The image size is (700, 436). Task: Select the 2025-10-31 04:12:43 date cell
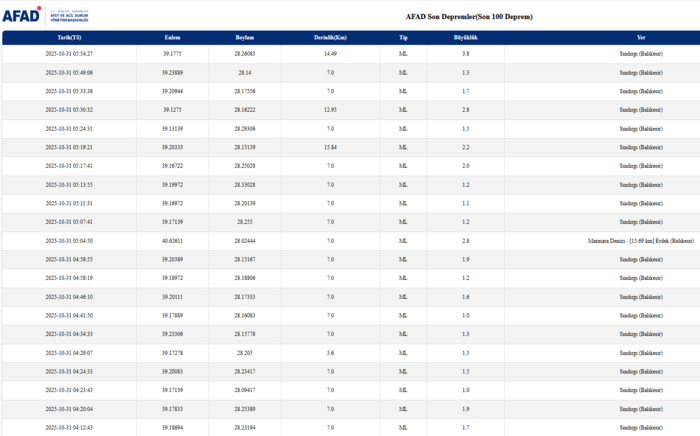click(69, 428)
